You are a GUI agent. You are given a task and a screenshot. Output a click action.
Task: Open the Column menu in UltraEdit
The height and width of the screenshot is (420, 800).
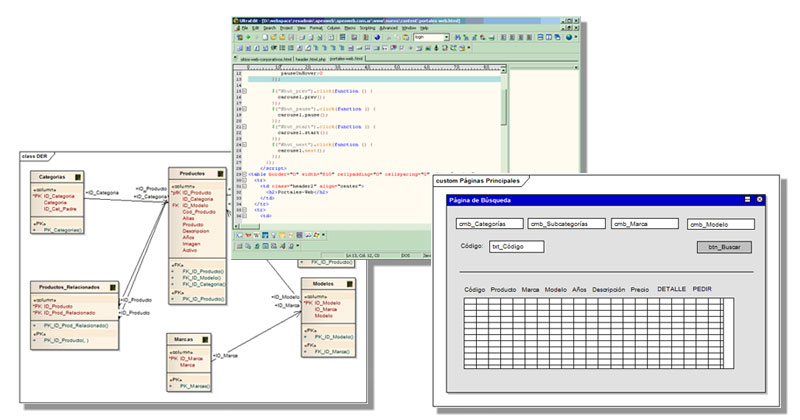tap(333, 28)
